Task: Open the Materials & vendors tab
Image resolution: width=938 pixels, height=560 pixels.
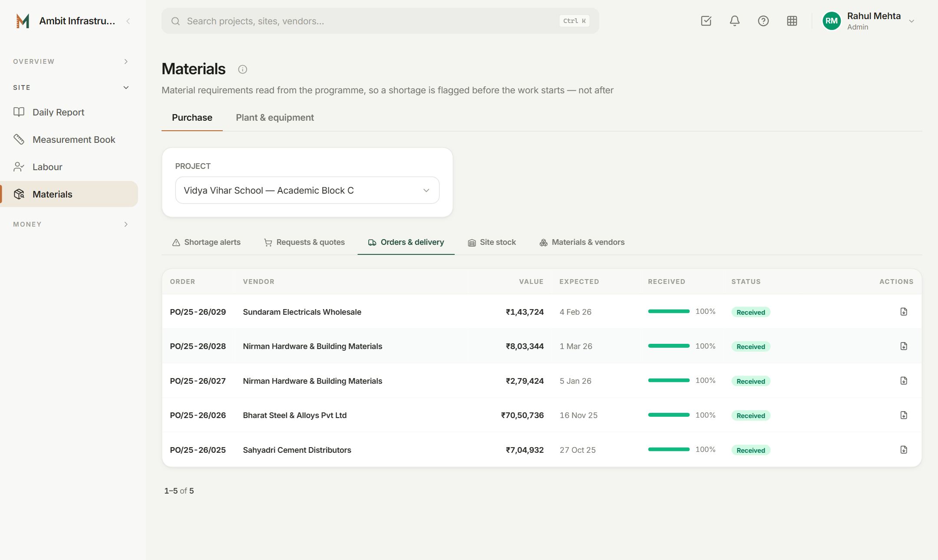Action: pyautogui.click(x=582, y=242)
